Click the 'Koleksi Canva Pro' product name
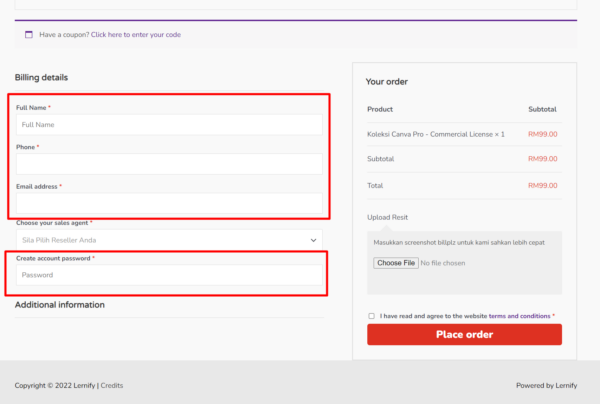The width and height of the screenshot is (600, 404). (x=436, y=133)
